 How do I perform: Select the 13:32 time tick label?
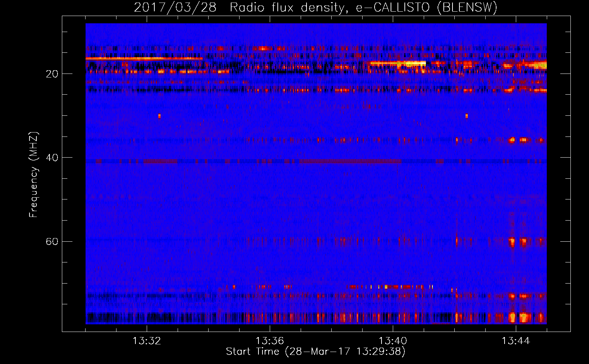[147, 341]
